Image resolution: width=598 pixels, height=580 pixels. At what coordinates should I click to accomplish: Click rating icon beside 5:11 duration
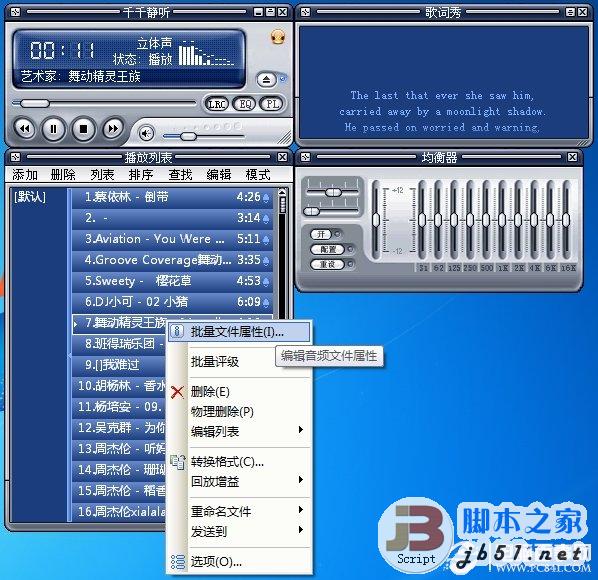(x=266, y=239)
